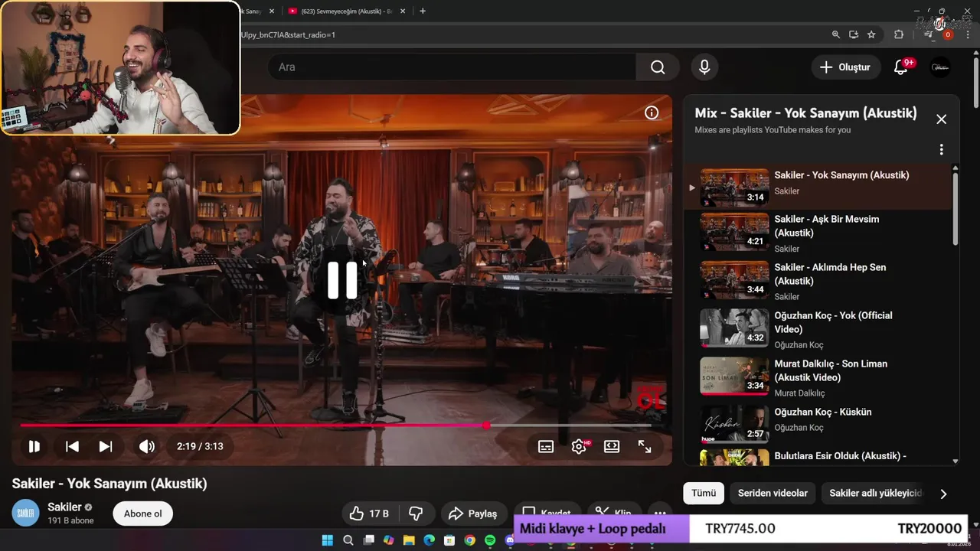Open Sakiler channel avatar
The height and width of the screenshot is (551, 980).
[26, 513]
